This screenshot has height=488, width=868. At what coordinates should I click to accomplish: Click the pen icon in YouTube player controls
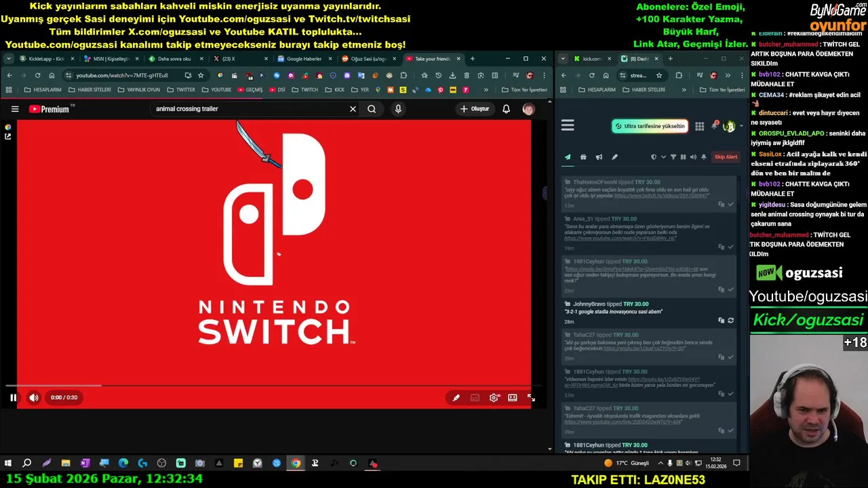tap(456, 398)
